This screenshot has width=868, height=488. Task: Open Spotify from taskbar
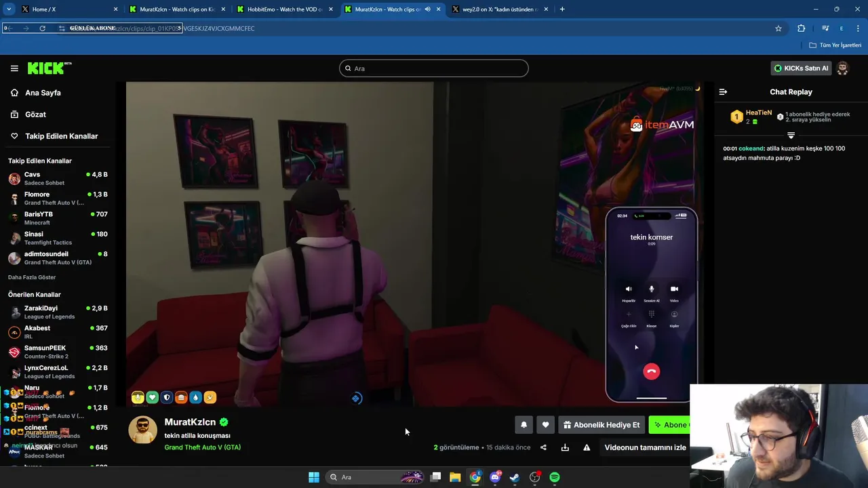point(555,477)
